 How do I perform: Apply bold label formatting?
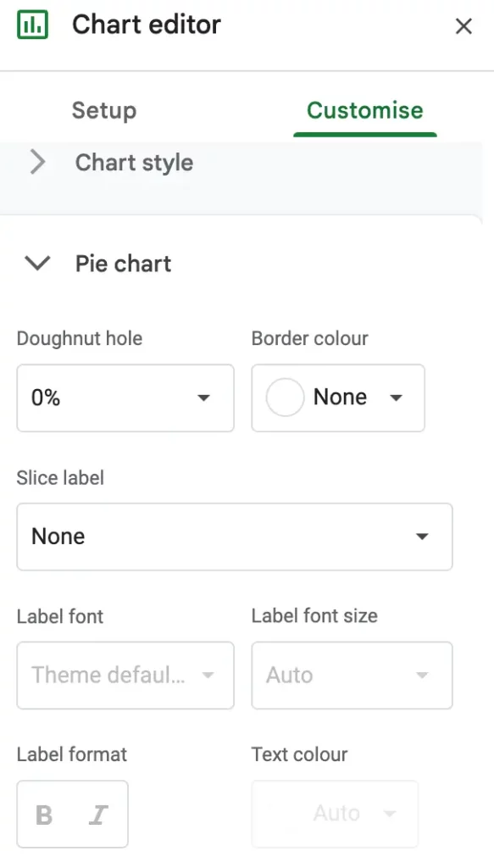coord(44,814)
